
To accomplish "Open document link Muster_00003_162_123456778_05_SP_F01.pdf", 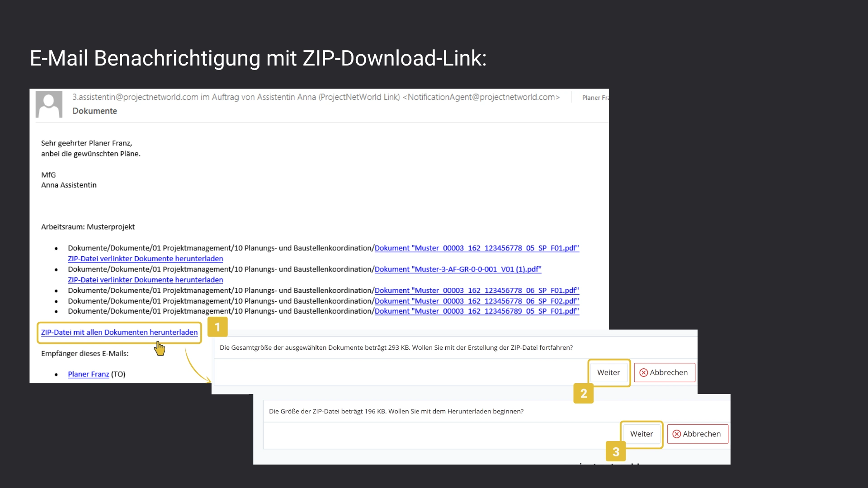I will (x=476, y=248).
